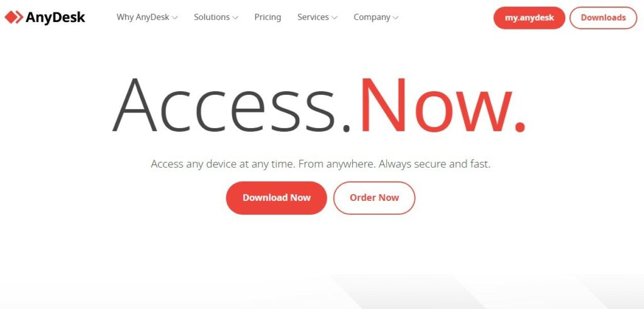This screenshot has width=644, height=309.
Task: Click the Download Now button
Action: click(x=277, y=198)
